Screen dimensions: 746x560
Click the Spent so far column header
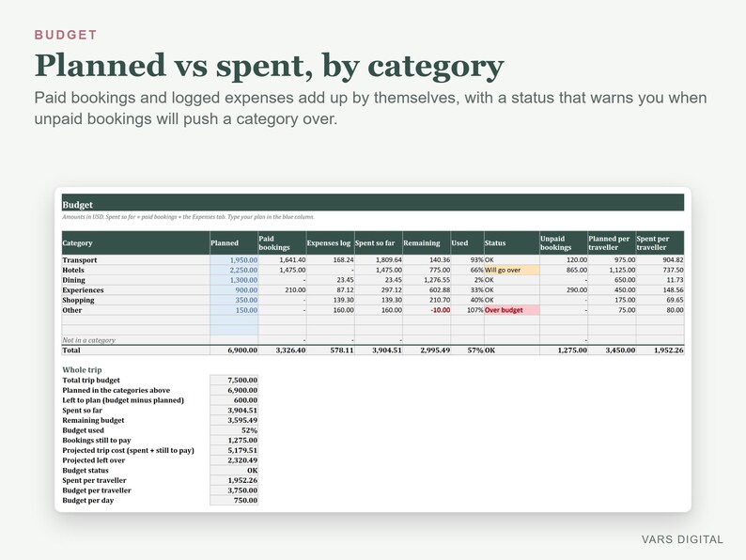tap(379, 243)
